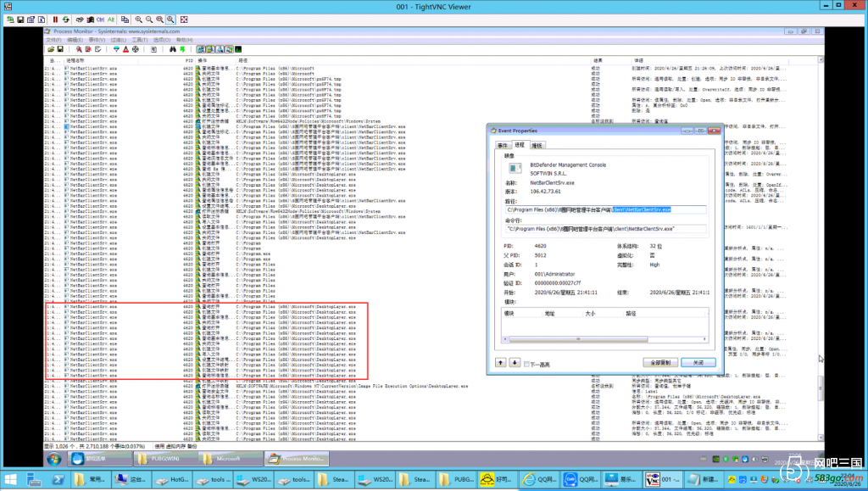Toggle network activity display
This screenshot has width=868, height=491.
(220, 49)
